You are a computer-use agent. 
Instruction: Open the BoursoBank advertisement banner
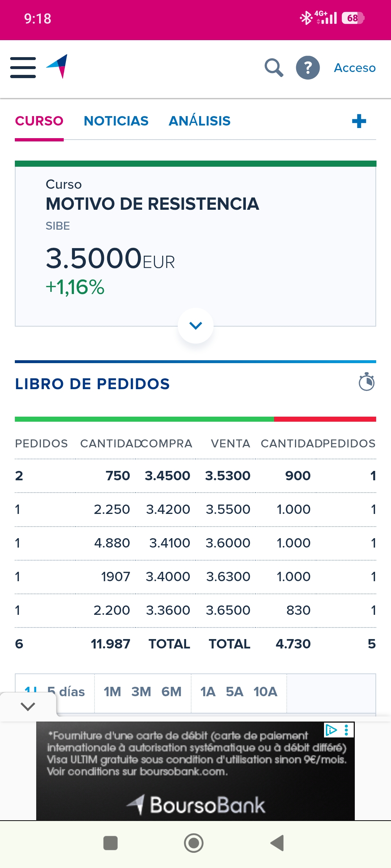(x=195, y=771)
